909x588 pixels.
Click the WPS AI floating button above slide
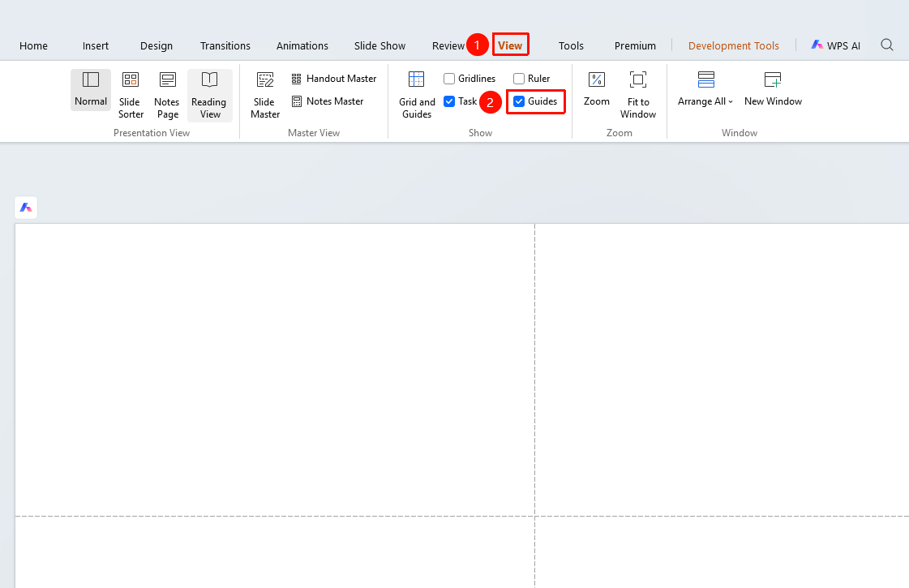[x=26, y=208]
